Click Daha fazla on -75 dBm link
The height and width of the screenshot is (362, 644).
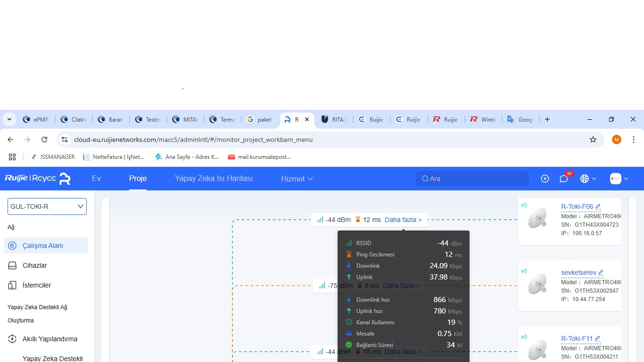pos(401,286)
